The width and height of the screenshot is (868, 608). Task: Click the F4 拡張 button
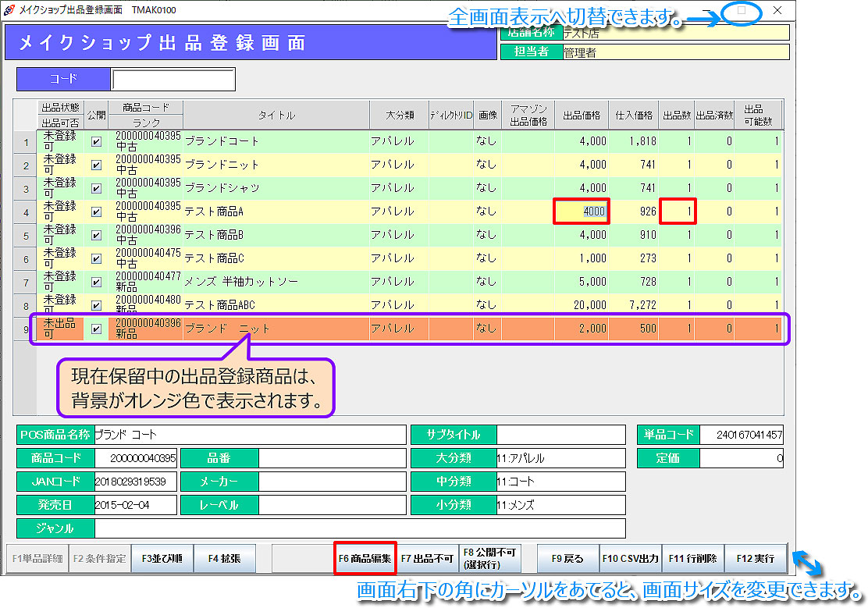[x=224, y=559]
